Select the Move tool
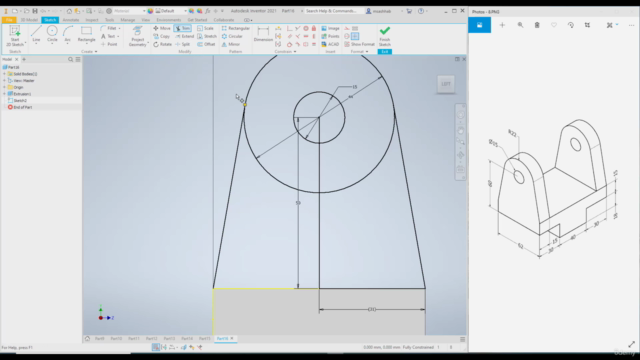The width and height of the screenshot is (640, 360). (162, 28)
